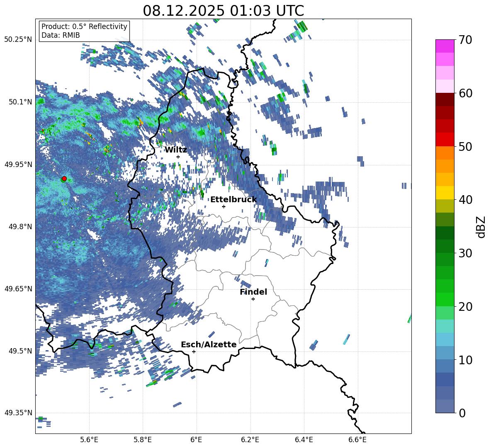Click the 0 value on the colorbar

pos(462,413)
